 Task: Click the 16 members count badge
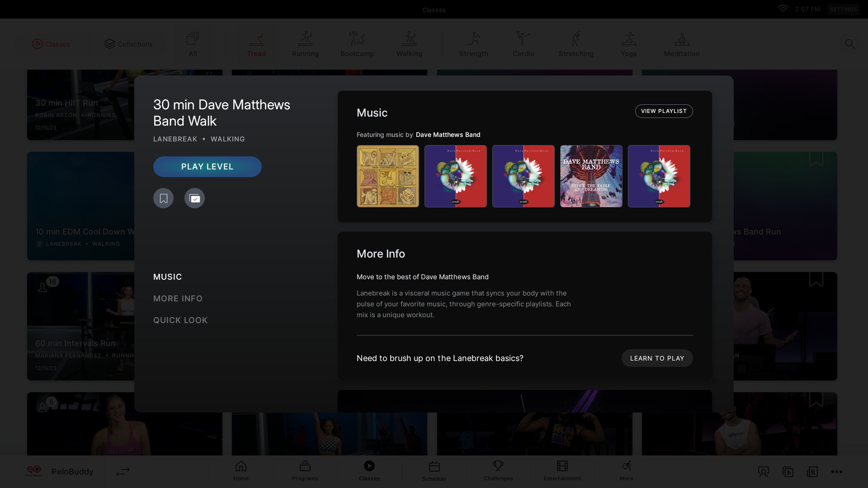pos(52,282)
